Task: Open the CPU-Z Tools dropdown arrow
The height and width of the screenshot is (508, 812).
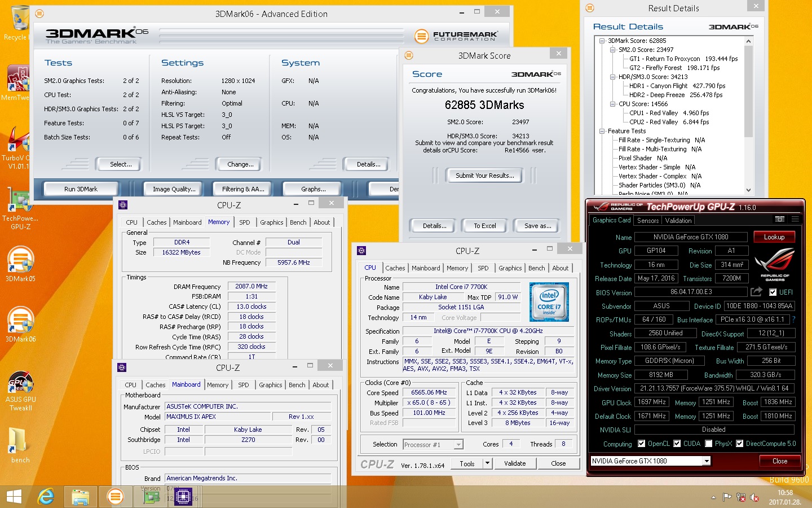Action: (488, 463)
